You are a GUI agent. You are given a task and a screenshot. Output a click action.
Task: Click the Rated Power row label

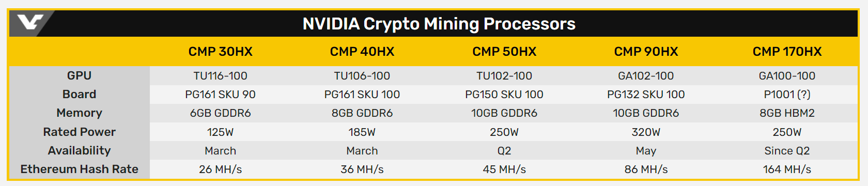point(79,132)
